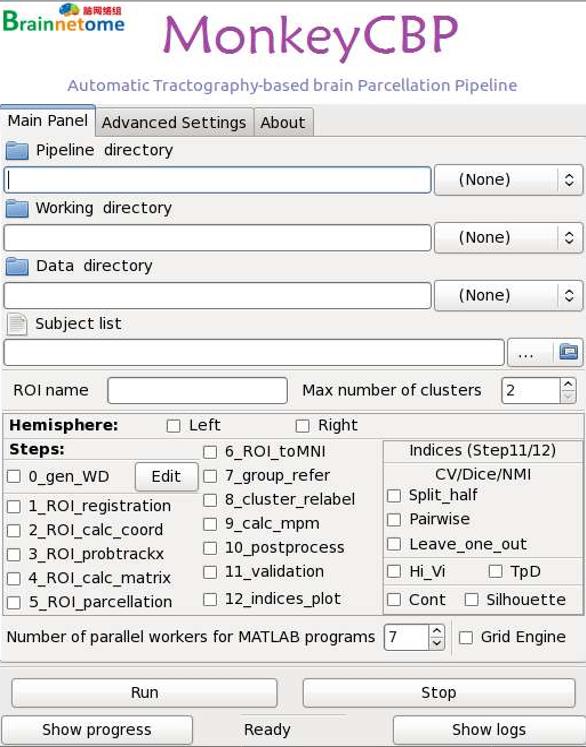Viewport: 586px width, 747px height.
Task: Click the Working directory folder icon
Action: pyautogui.click(x=17, y=208)
